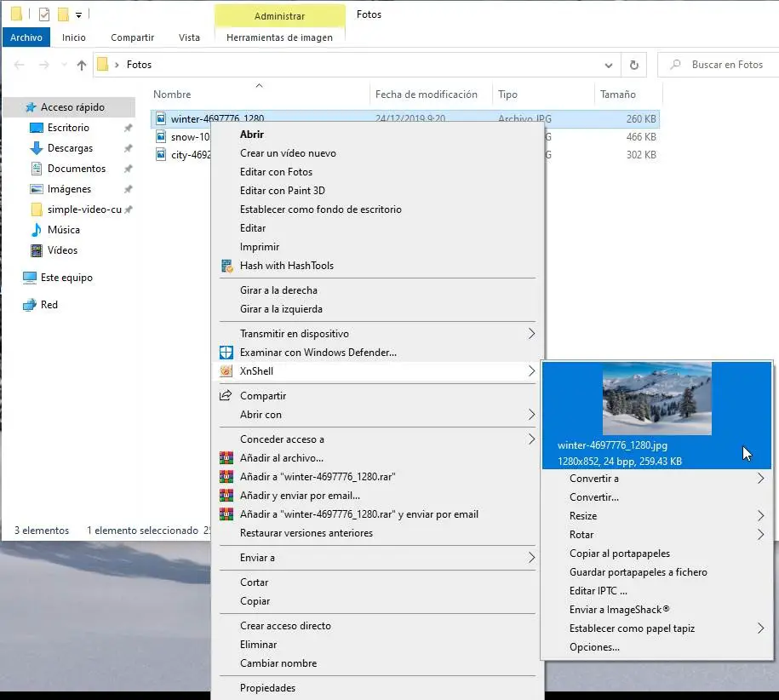The width and height of the screenshot is (779, 700).
Task: Click the Red network icon
Action: (30, 305)
